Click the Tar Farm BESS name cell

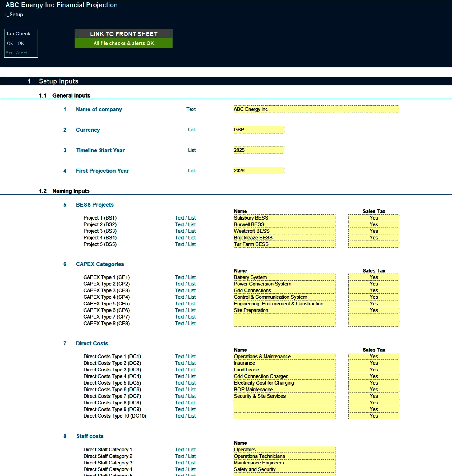[x=284, y=244]
